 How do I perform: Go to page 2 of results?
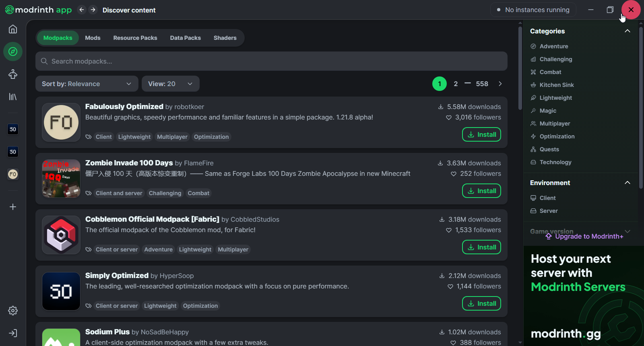pyautogui.click(x=456, y=84)
